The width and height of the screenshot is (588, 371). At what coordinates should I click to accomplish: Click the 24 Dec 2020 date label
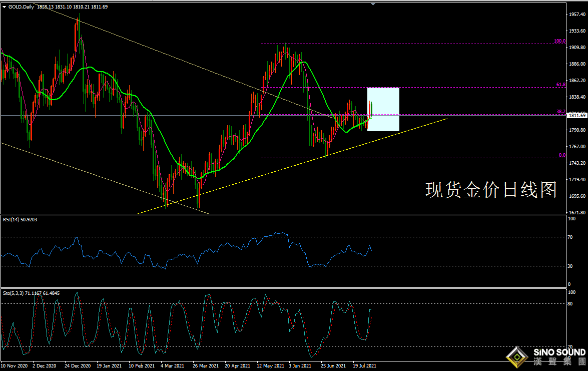(78, 365)
